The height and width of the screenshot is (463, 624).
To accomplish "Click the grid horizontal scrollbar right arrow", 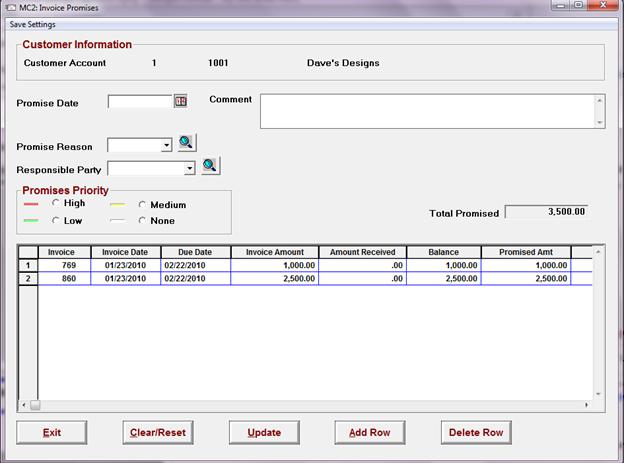I will tap(587, 405).
